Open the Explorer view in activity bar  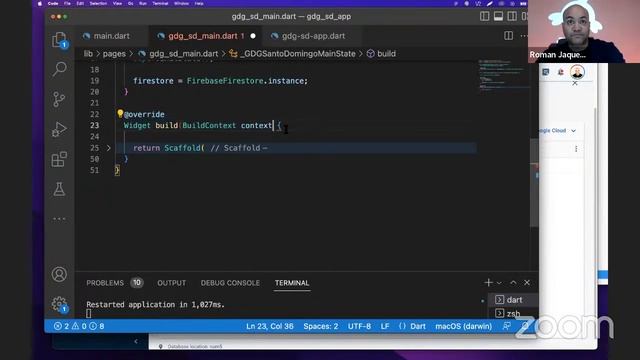tap(59, 40)
